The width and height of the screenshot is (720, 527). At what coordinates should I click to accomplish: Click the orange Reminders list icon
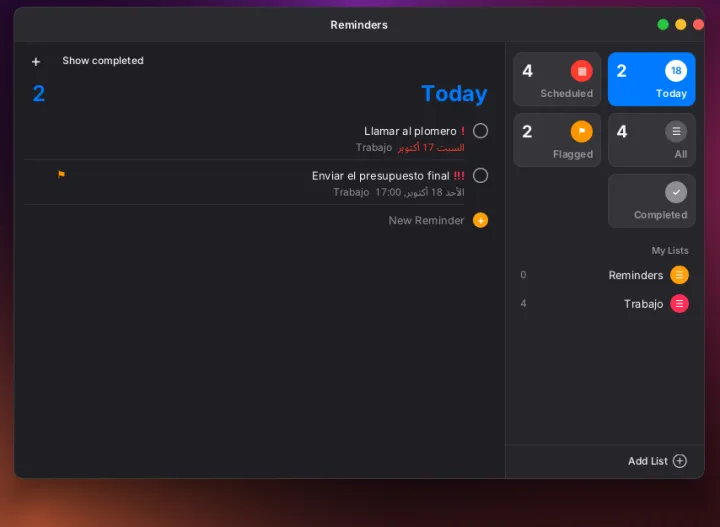[x=679, y=275]
